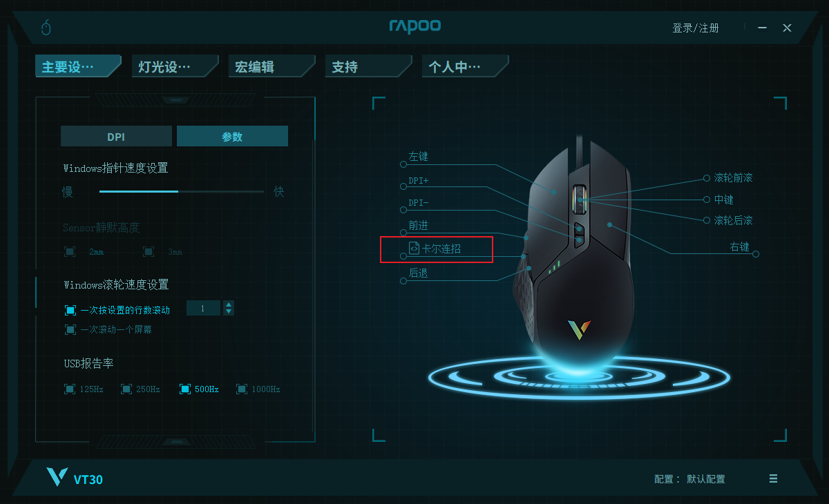Open the hamburger menu beside 默认配置

(x=773, y=478)
